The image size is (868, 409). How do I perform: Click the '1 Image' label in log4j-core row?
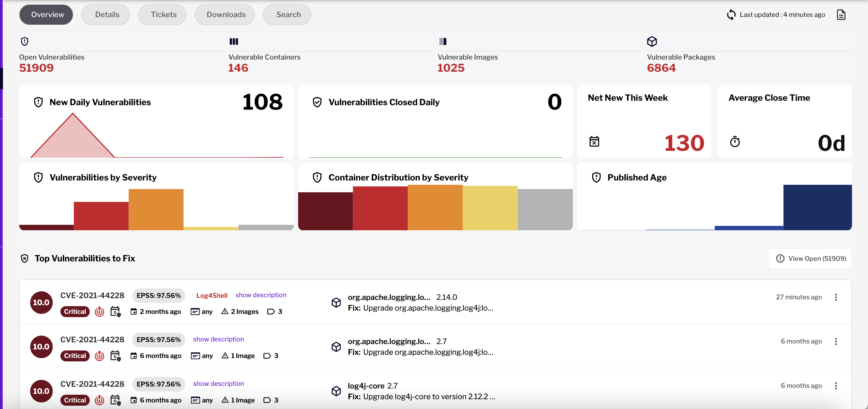(x=243, y=400)
